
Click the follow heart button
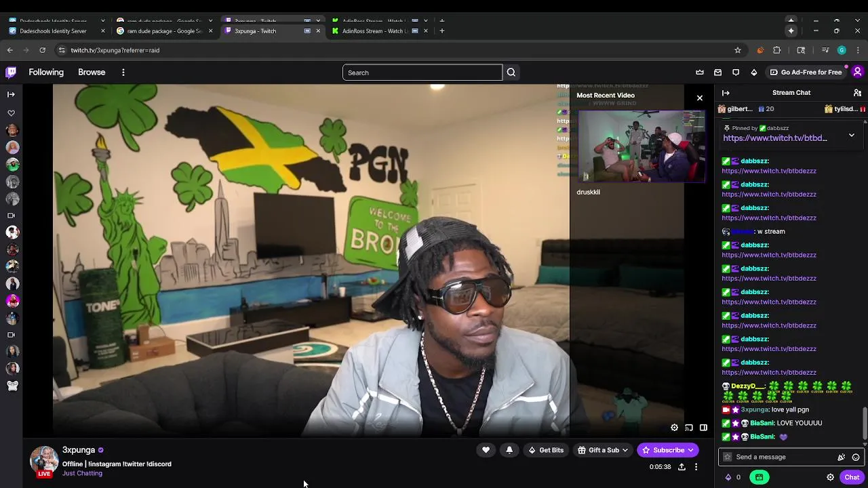pyautogui.click(x=486, y=450)
